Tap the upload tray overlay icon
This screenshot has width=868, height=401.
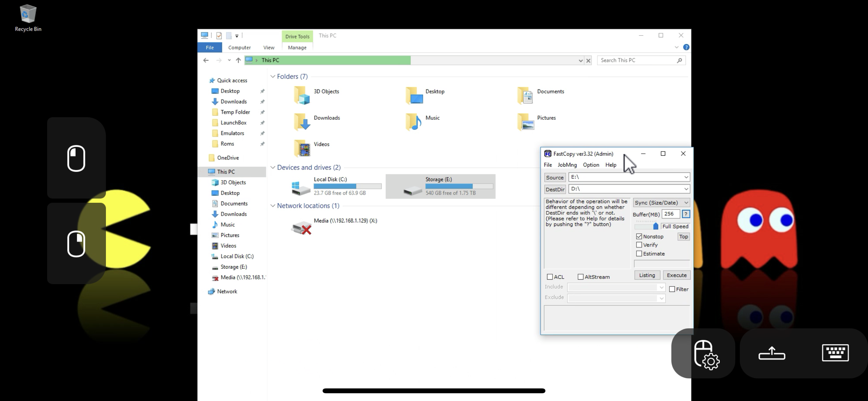[x=772, y=353]
